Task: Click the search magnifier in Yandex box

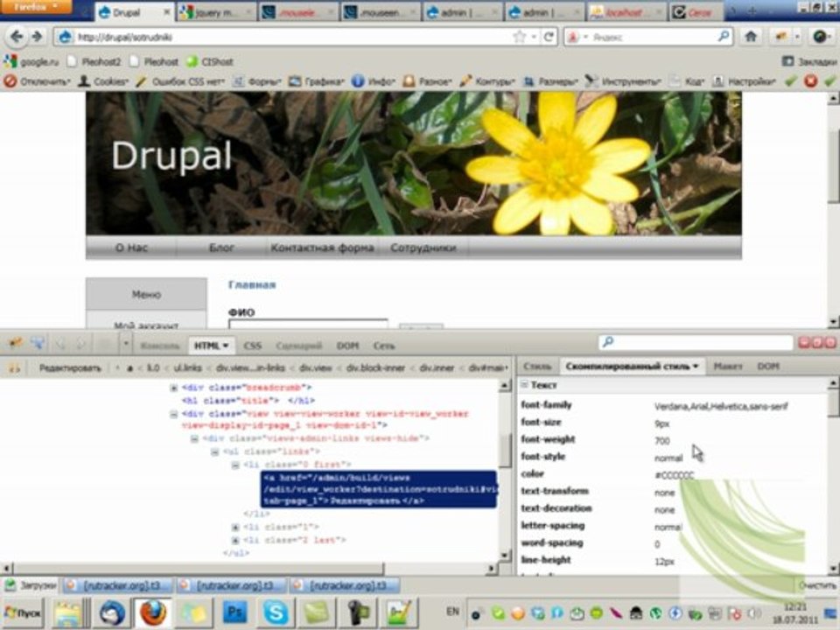Action: [x=724, y=37]
